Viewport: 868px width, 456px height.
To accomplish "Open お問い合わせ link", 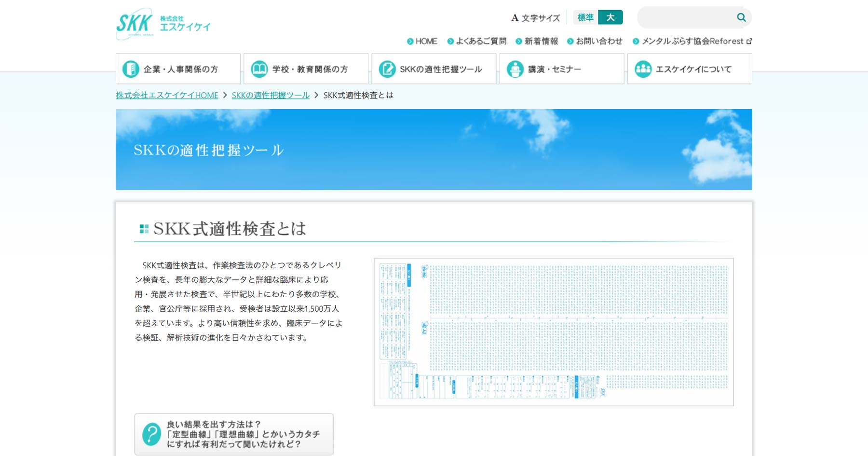I will click(599, 41).
